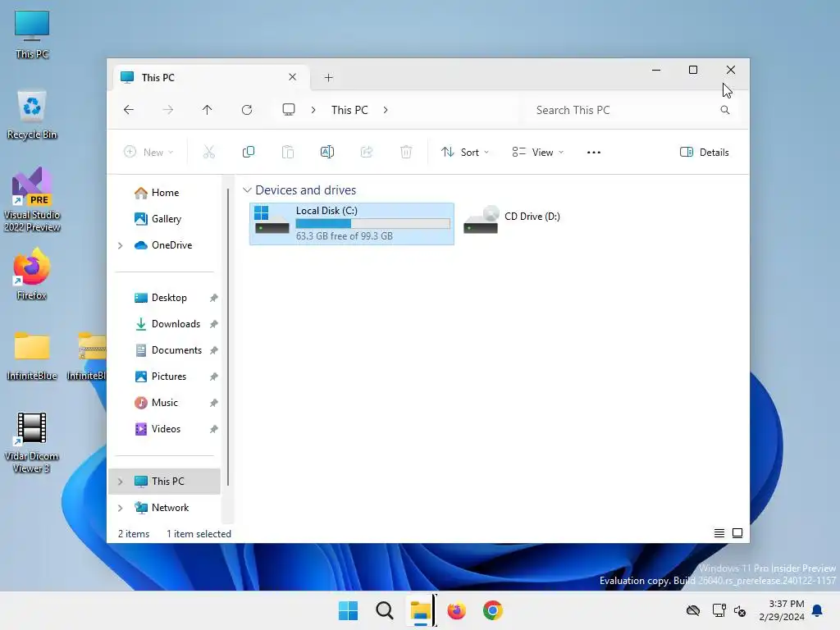Screen dimensions: 840x630
Task: Unpin Desktop from Quick access
Action: pos(214,298)
